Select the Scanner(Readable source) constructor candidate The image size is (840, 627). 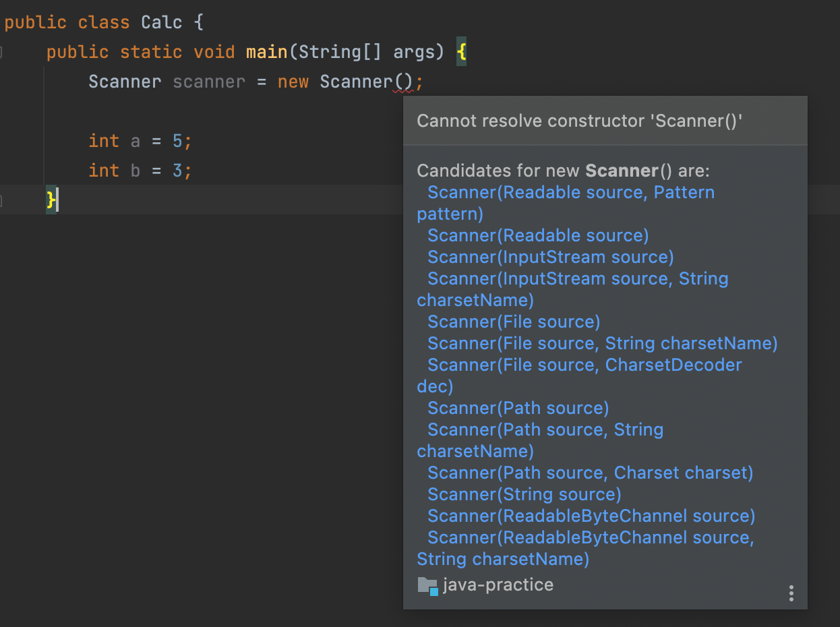pyautogui.click(x=537, y=235)
